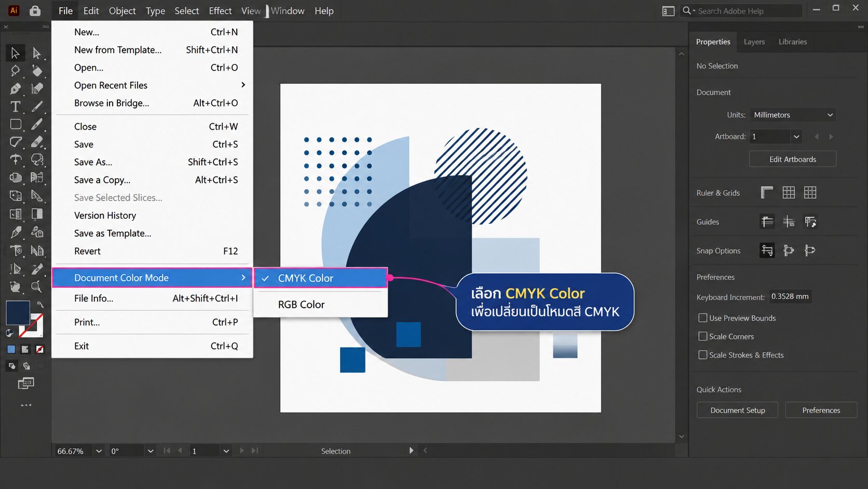Viewport: 868px width, 489px height.
Task: Click previous artboard arrow in status bar
Action: tap(180, 451)
